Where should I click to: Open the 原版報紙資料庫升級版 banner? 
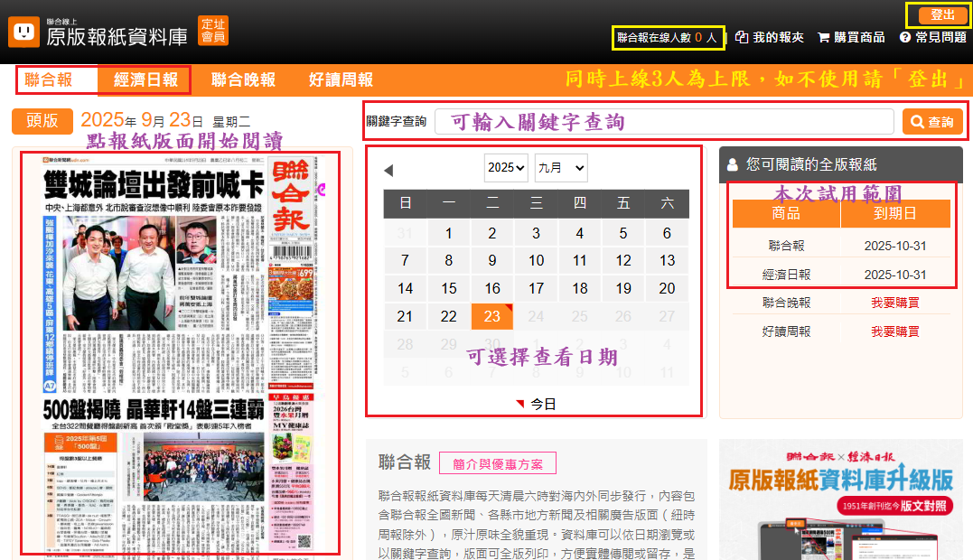[841, 499]
